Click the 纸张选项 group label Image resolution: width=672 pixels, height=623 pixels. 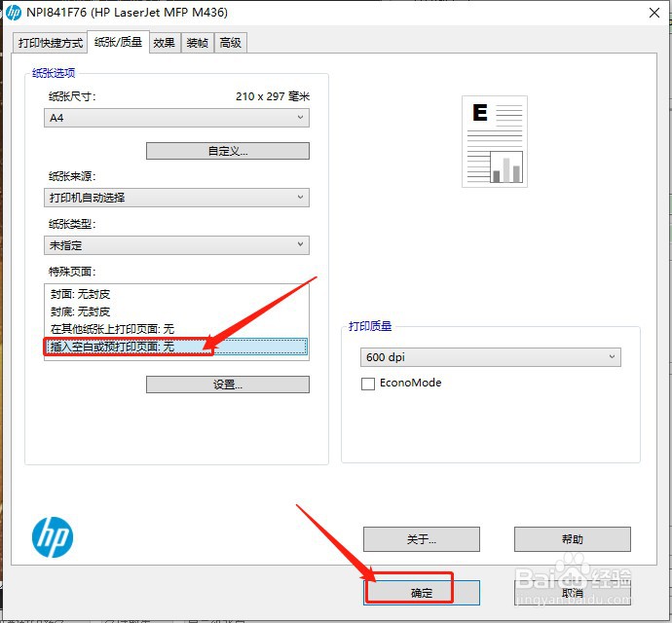click(x=54, y=73)
